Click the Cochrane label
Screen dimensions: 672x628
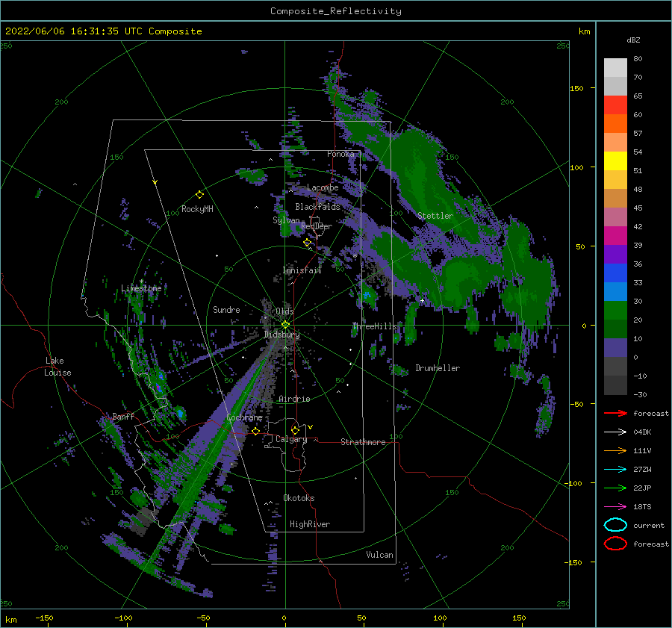pyautogui.click(x=244, y=417)
